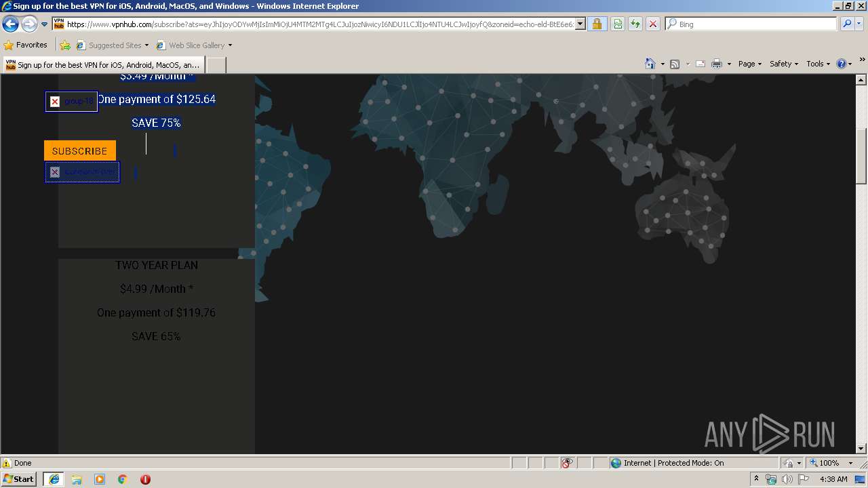
Task: Open the Windows Explorer folder taskbar icon
Action: coord(77,479)
